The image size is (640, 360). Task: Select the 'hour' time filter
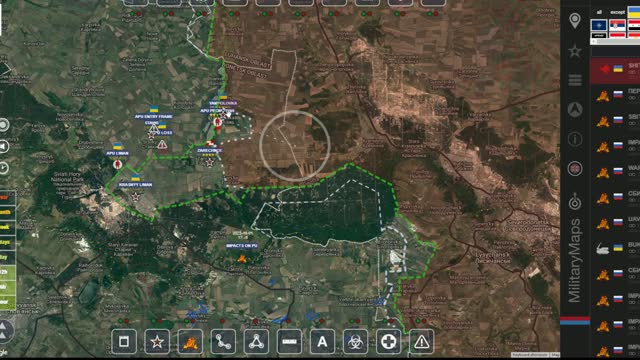click(x=7, y=302)
